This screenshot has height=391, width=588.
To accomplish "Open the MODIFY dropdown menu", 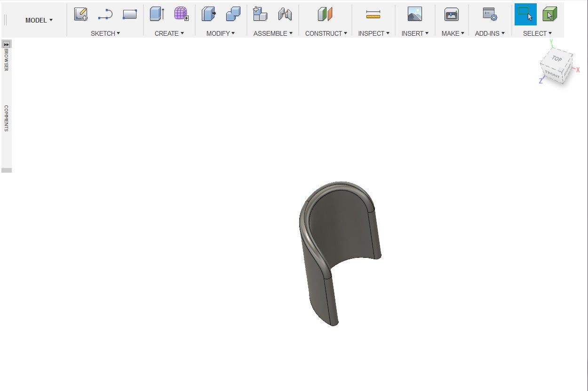I will [221, 33].
